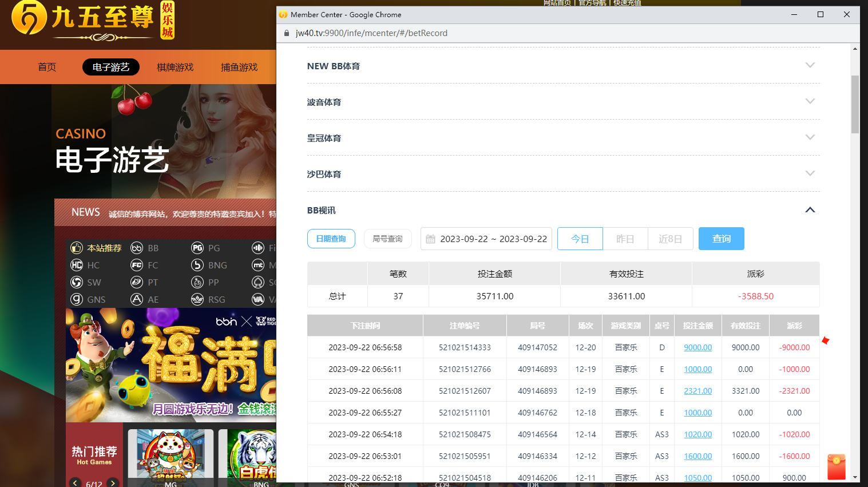The image size is (868, 487).
Task: Click the RSG provider icon
Action: 197,299
